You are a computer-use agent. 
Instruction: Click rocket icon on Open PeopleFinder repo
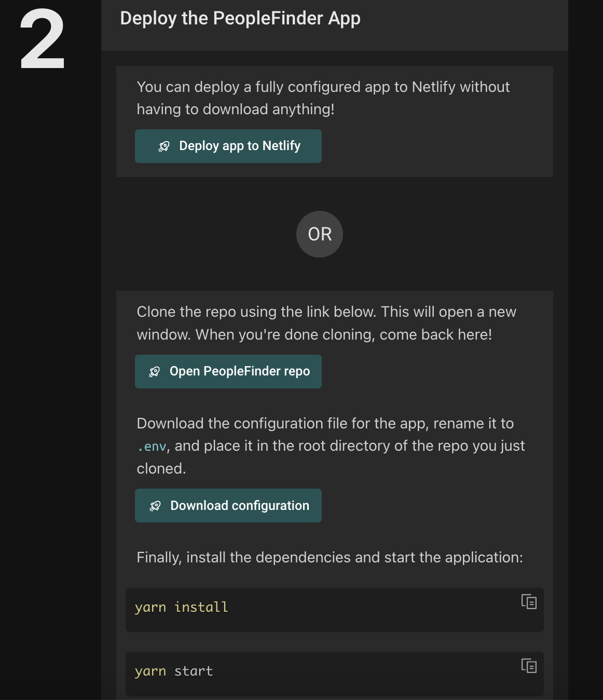(155, 372)
